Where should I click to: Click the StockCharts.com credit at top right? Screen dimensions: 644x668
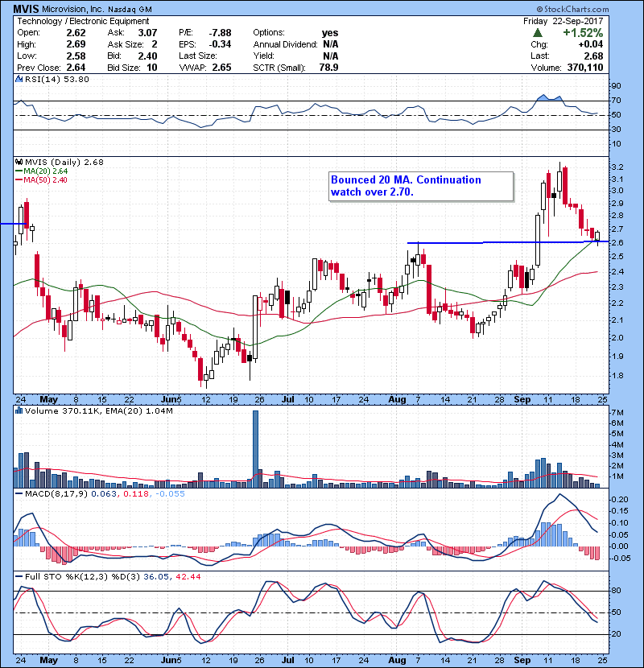pos(572,9)
